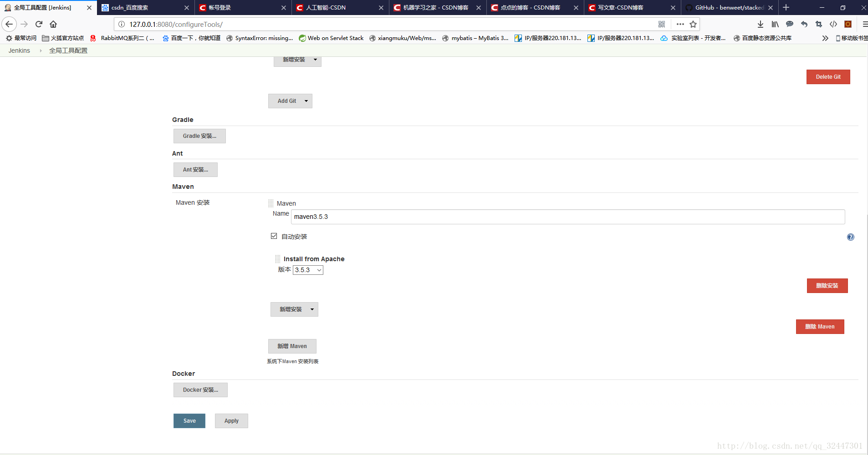The height and width of the screenshot is (455, 868).
Task: Click the orange extension icon in toolbar
Action: click(x=848, y=24)
